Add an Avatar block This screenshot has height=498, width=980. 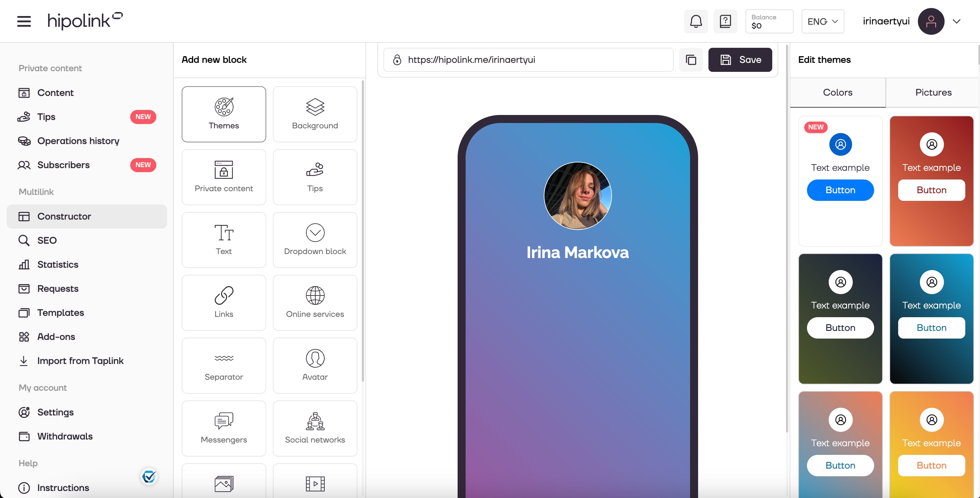315,365
